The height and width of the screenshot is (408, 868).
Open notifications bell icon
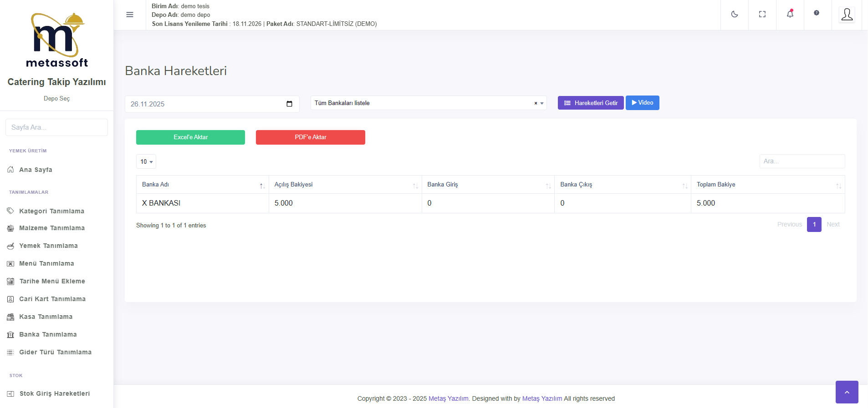[x=790, y=14]
